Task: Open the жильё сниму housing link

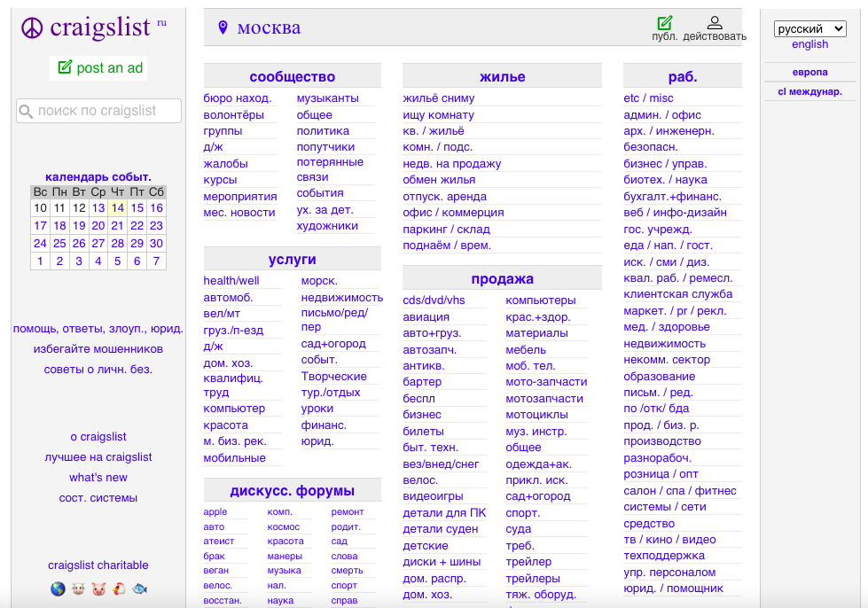Action: pyautogui.click(x=438, y=97)
